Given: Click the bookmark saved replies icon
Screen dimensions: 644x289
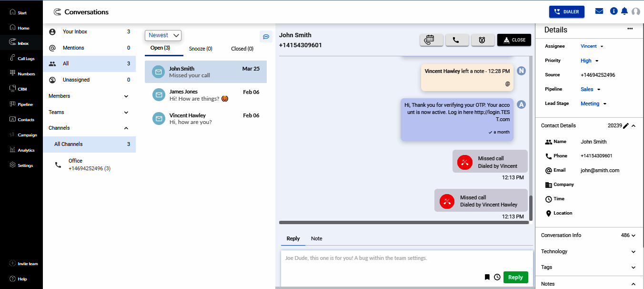Looking at the screenshot, I should (x=487, y=277).
